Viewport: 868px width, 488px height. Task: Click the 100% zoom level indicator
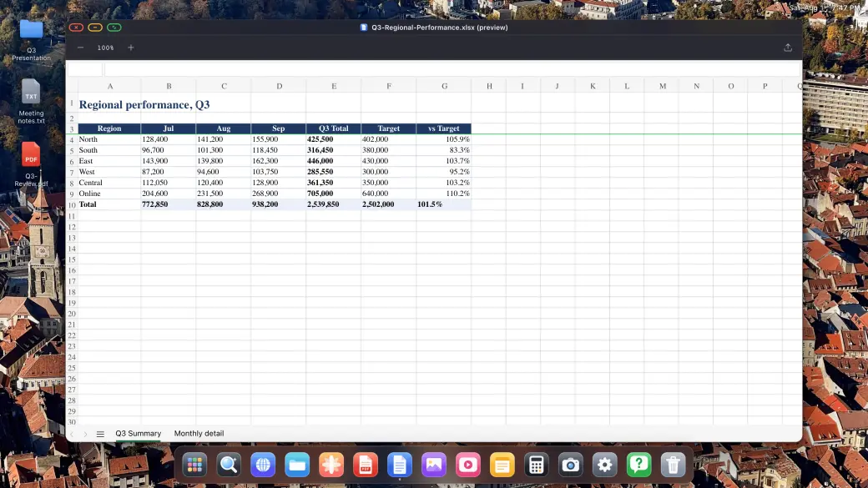[x=106, y=48]
